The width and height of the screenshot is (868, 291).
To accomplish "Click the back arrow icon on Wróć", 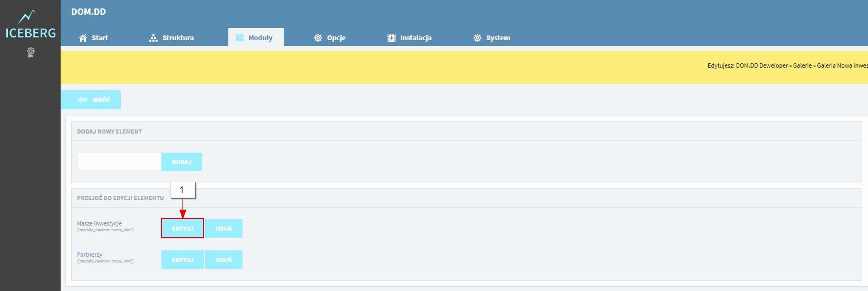I will [x=82, y=99].
